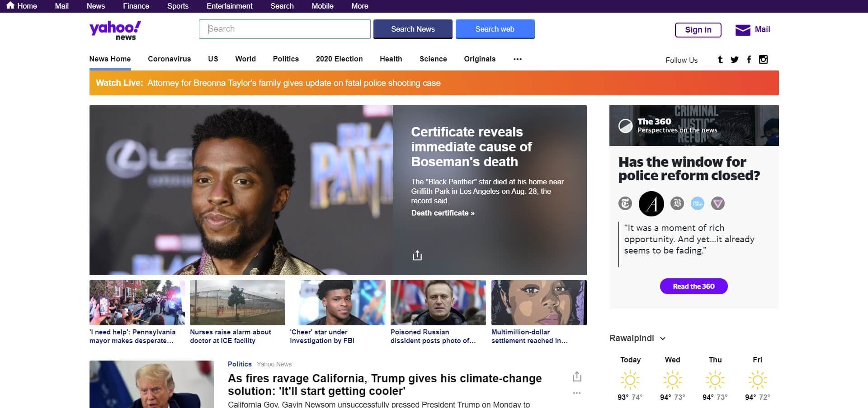Click The 360 circular logo
The image size is (868, 408).
tap(626, 126)
